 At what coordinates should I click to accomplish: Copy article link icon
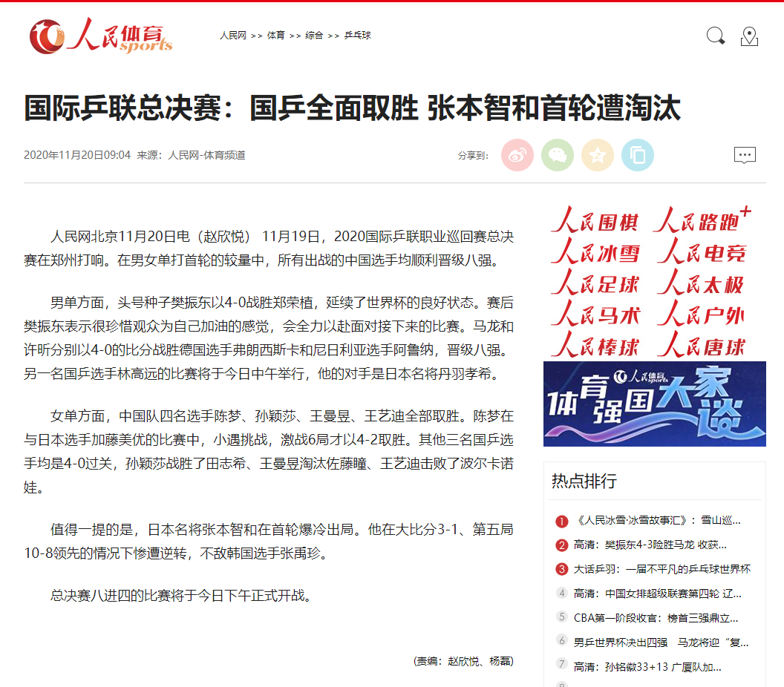pos(638,155)
